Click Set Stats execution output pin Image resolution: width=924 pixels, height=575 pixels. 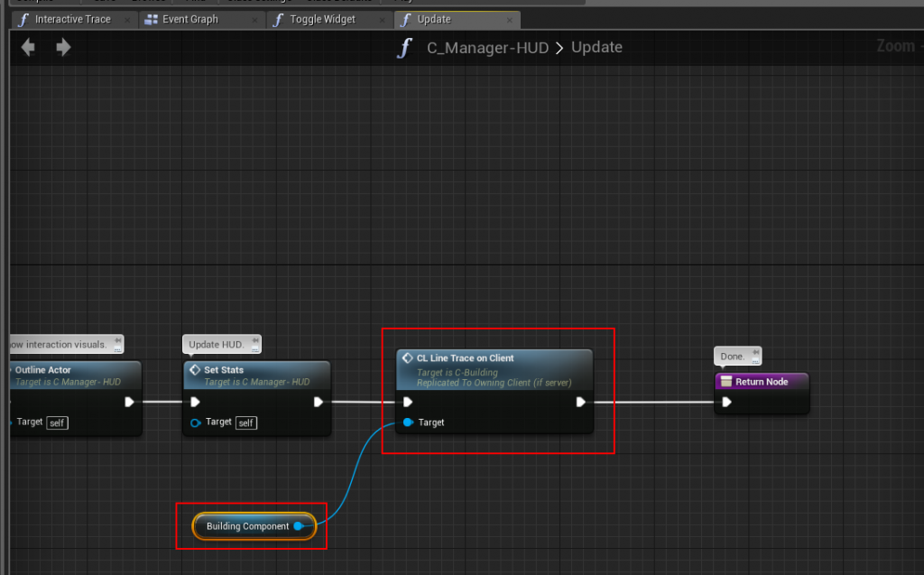click(319, 402)
